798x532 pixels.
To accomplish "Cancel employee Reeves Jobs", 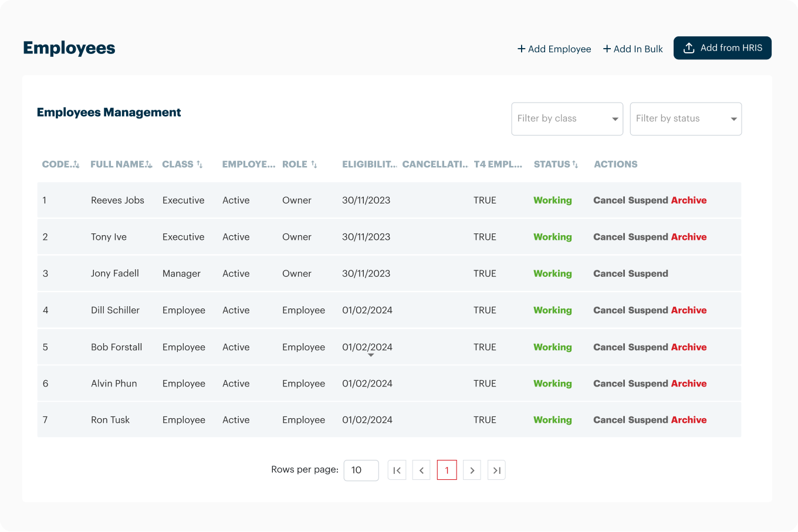I will 609,201.
